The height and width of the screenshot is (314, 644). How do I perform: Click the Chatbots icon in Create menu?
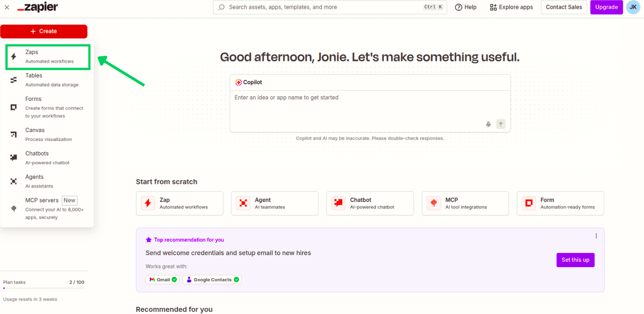point(14,158)
